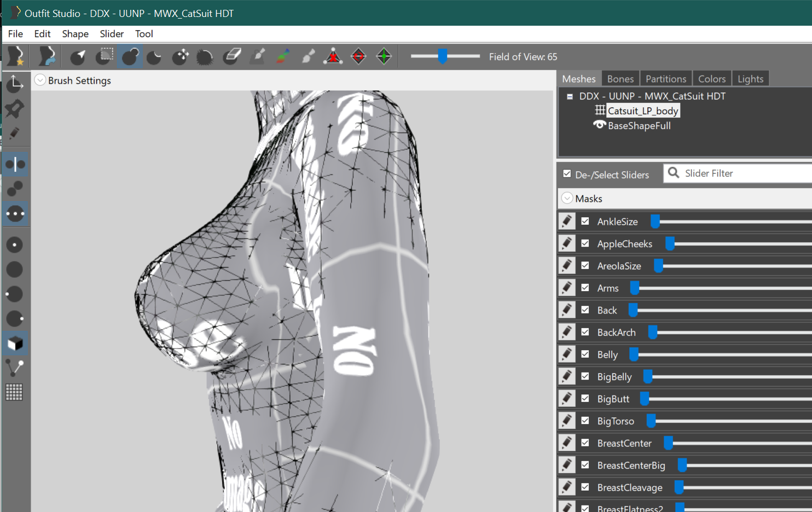
Task: Switch to the Bones tab
Action: pos(620,79)
